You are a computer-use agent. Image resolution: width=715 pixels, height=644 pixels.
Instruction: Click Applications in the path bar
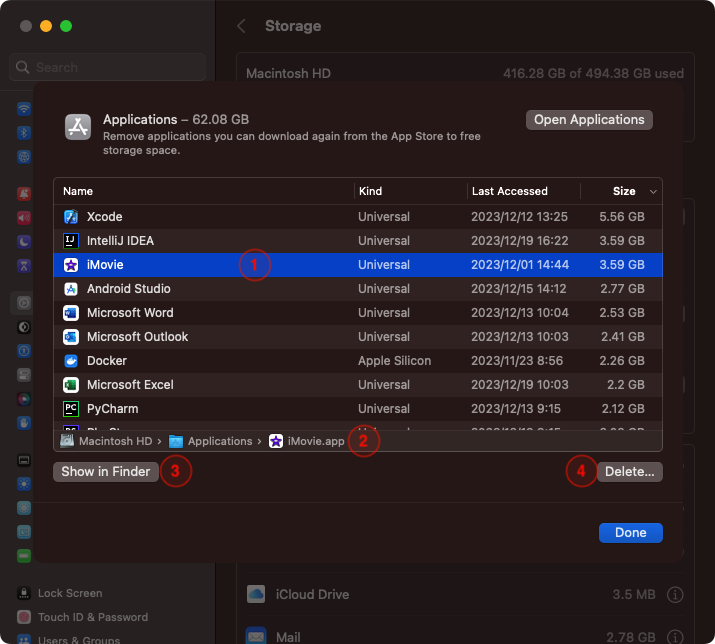click(220, 441)
